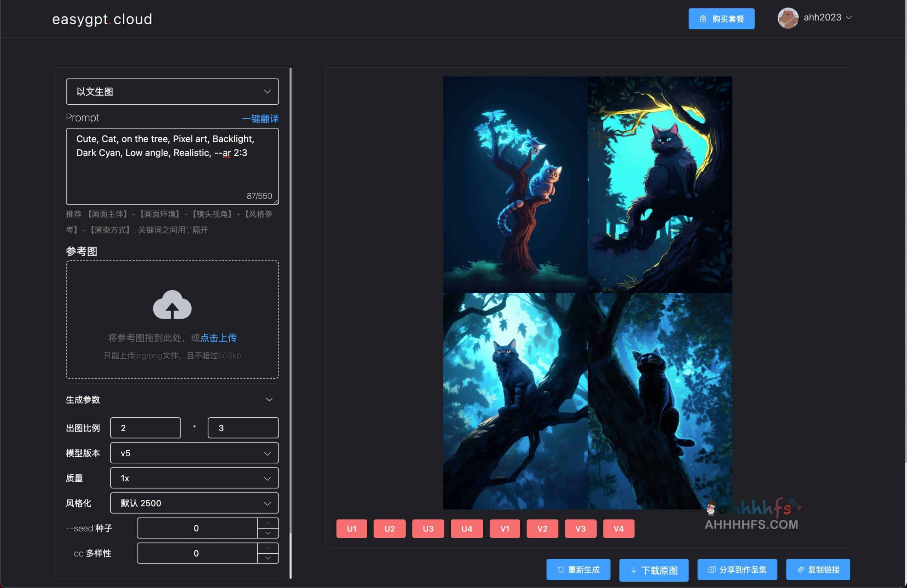Viewport: 907px width, 588px height.
Task: Click the left panel vertical scrollbar
Action: click(x=291, y=323)
